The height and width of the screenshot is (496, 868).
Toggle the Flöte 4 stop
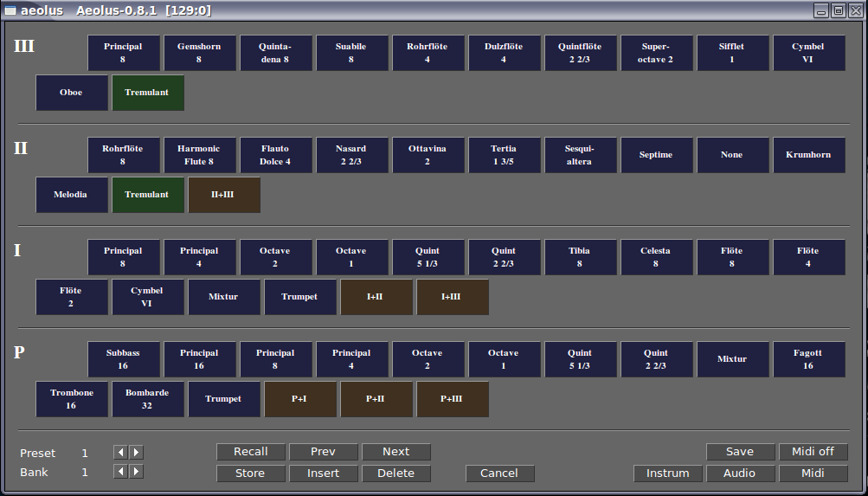[809, 257]
